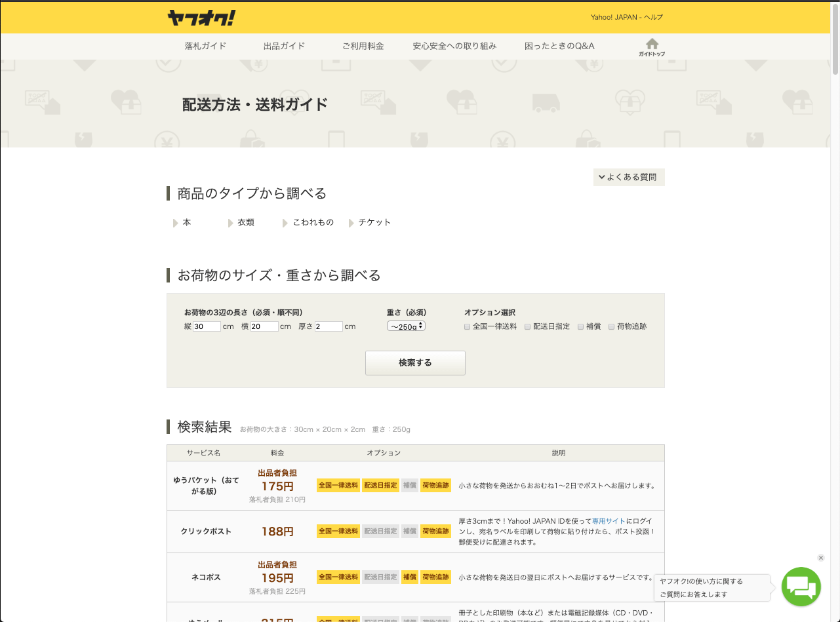Select the 本 product type link
This screenshot has height=622, width=840.
coord(187,223)
